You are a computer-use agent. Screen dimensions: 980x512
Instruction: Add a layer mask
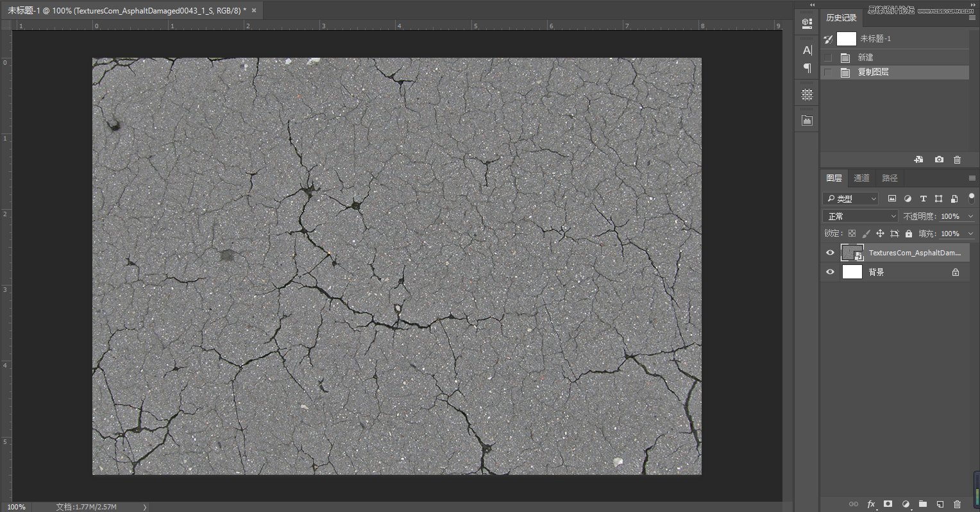[888, 504]
